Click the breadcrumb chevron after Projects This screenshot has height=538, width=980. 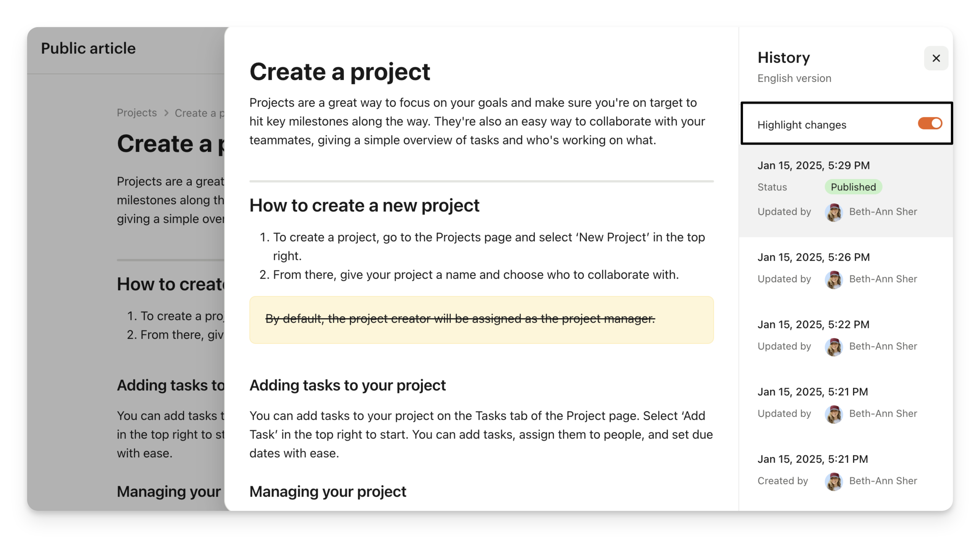pos(166,113)
